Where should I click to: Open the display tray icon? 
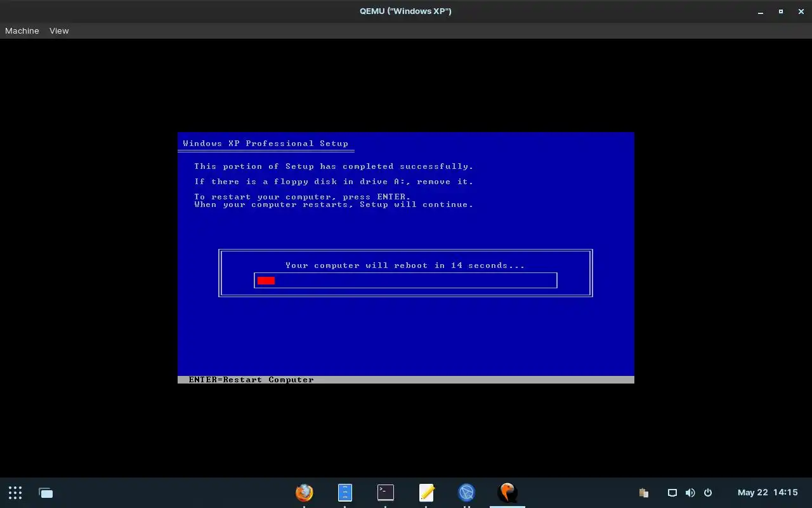click(x=672, y=493)
